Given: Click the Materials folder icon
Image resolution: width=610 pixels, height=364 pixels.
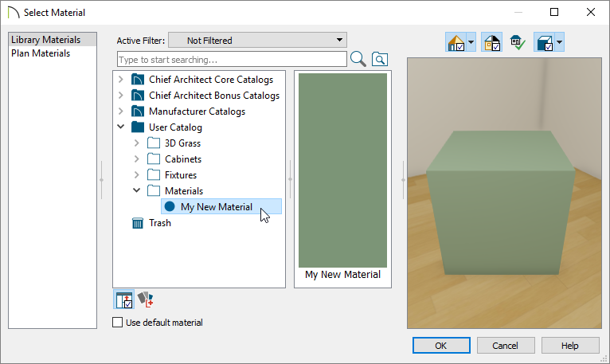Looking at the screenshot, I should pos(154,191).
